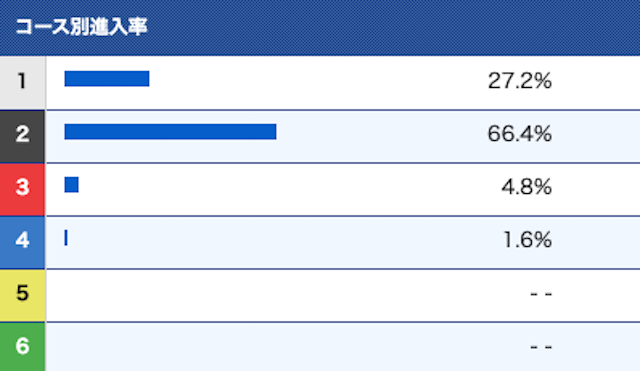Click the dashes in course 5 row
The height and width of the screenshot is (371, 640).
541,293
